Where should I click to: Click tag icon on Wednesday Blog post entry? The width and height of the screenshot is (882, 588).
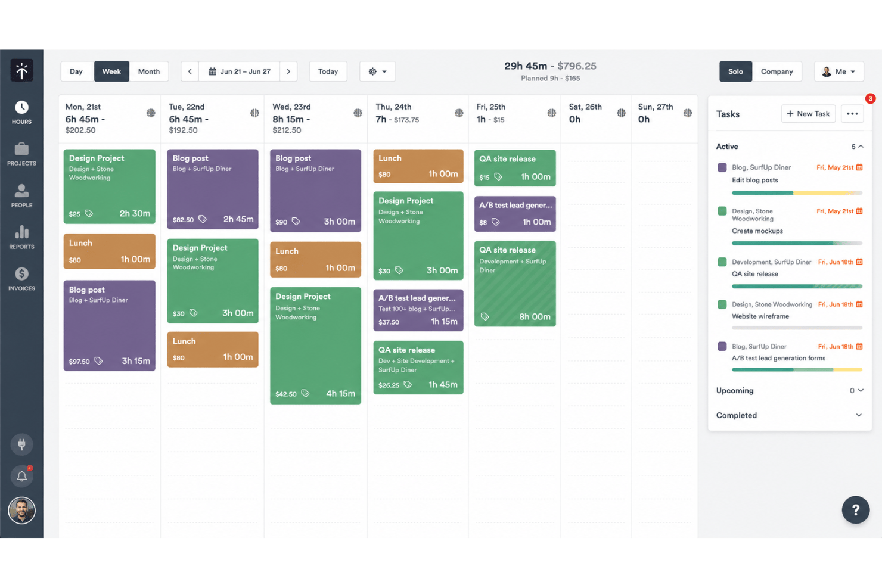[x=296, y=221]
